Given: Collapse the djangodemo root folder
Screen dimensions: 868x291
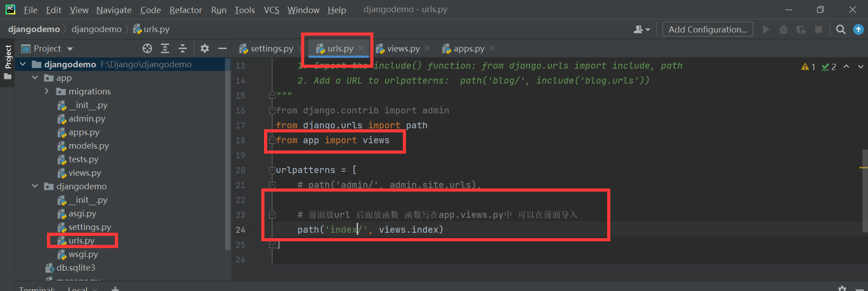Looking at the screenshot, I should tap(23, 65).
